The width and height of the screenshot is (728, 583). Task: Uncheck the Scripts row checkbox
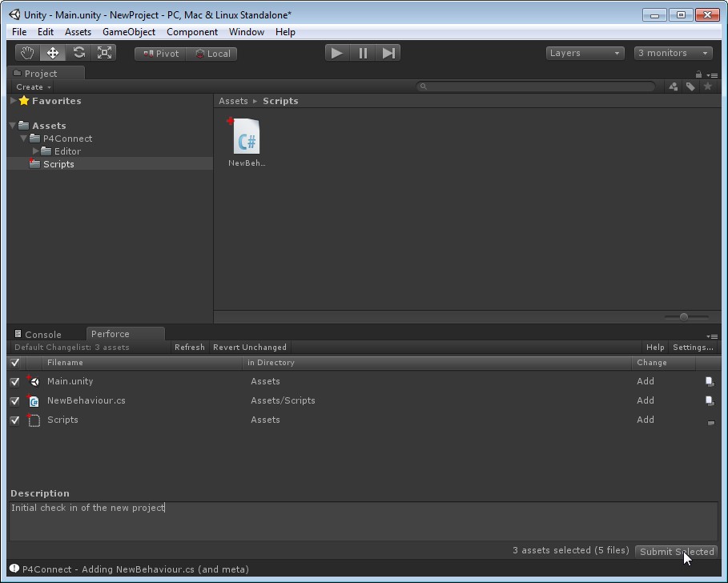(x=15, y=420)
